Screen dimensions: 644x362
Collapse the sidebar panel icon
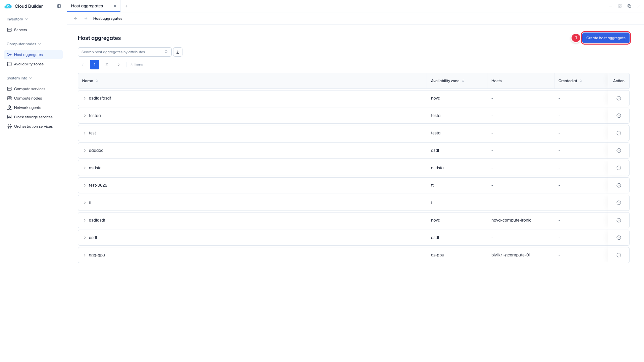pos(59,6)
